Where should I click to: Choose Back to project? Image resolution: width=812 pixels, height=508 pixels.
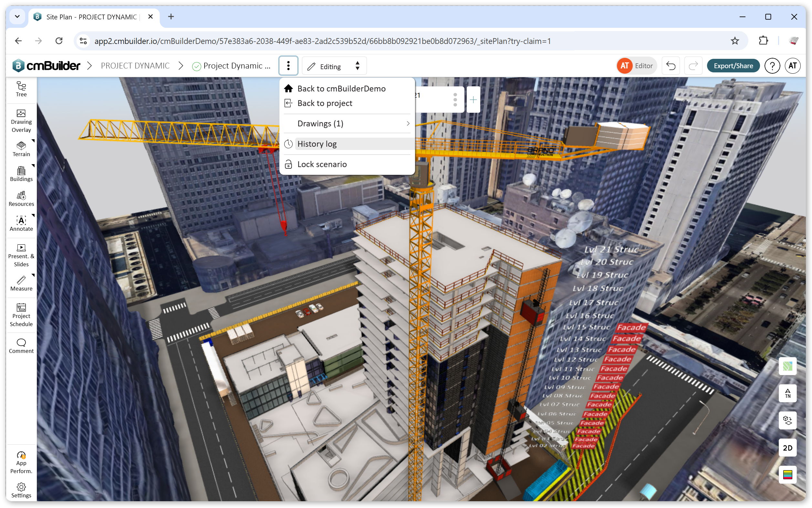347,103
